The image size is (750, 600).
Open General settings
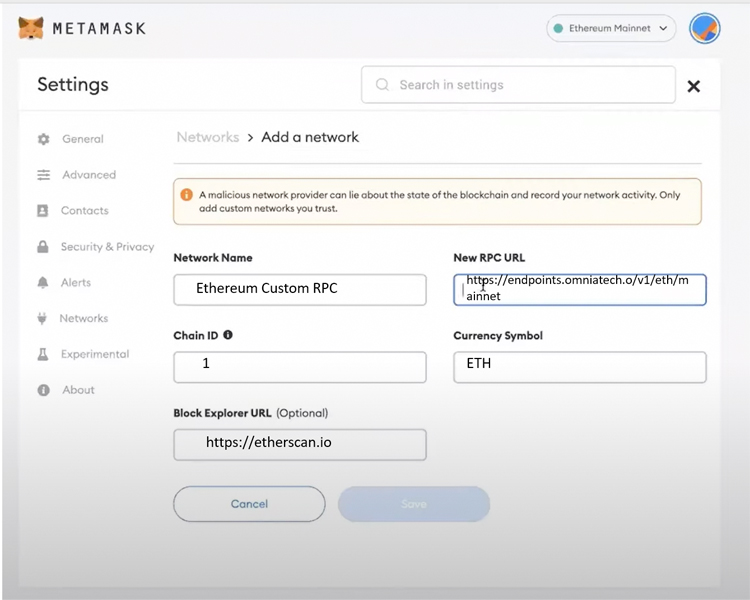click(x=83, y=139)
